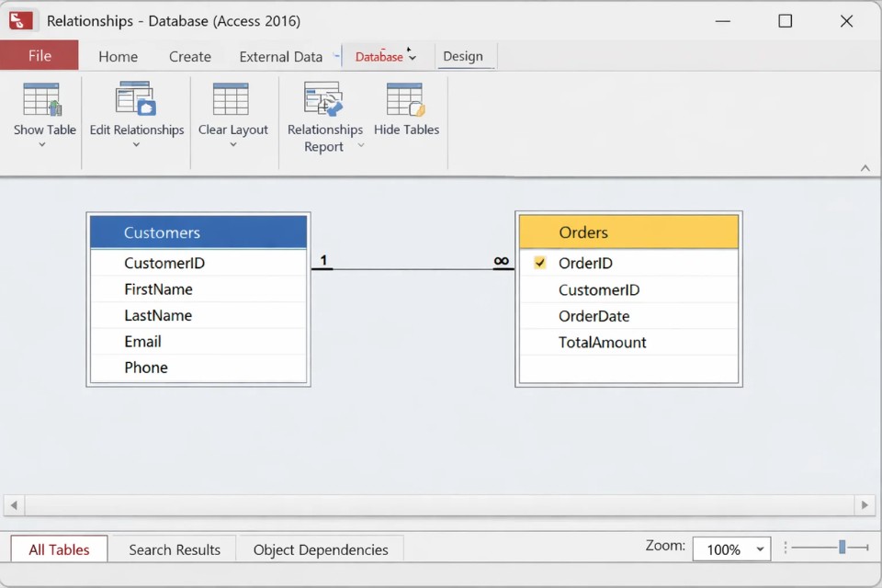
Task: Open the File menu tab
Action: (x=40, y=56)
